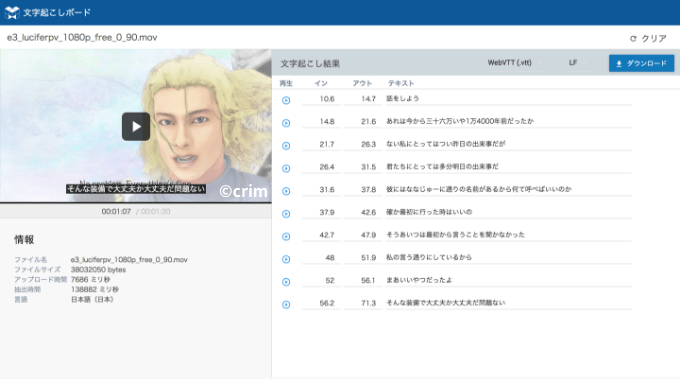Edit the out-time field 26.3
Viewport: 680px width, 380px height.
tap(363, 144)
